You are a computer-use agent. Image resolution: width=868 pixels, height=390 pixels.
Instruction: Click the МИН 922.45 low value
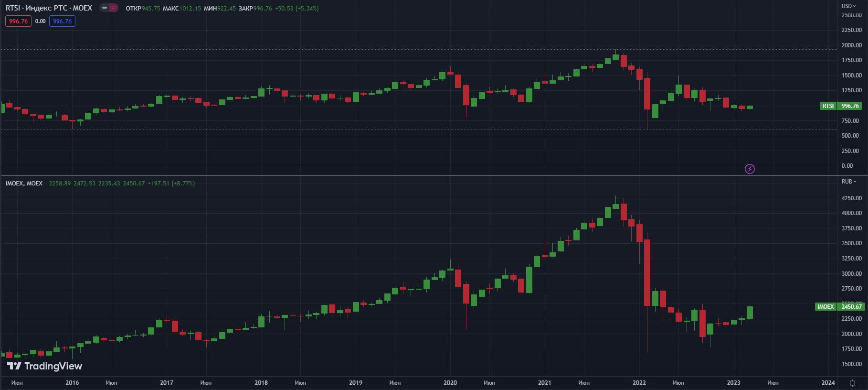(x=220, y=9)
